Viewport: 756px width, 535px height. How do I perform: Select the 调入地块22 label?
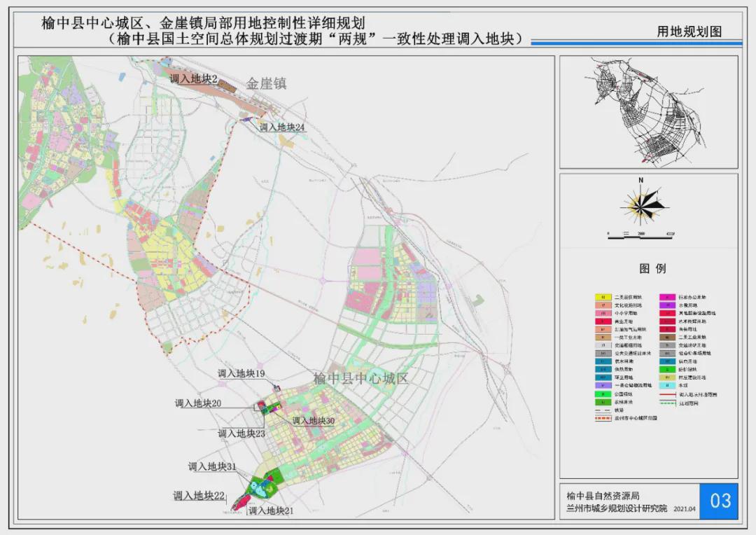pyautogui.click(x=199, y=495)
